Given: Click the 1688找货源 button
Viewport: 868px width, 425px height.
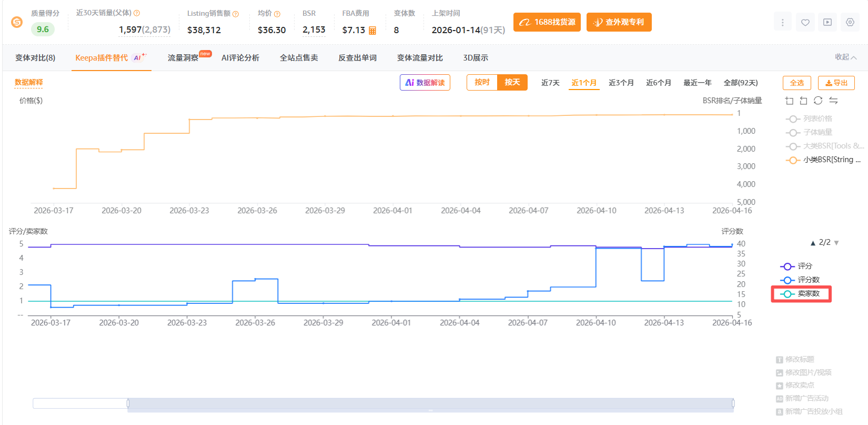Looking at the screenshot, I should tap(547, 22).
